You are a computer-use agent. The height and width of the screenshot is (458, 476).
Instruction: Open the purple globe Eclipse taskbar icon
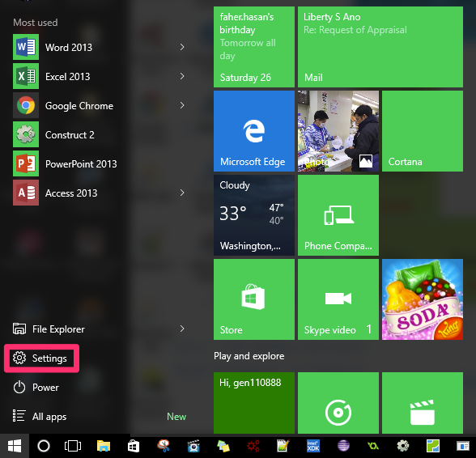point(343,446)
